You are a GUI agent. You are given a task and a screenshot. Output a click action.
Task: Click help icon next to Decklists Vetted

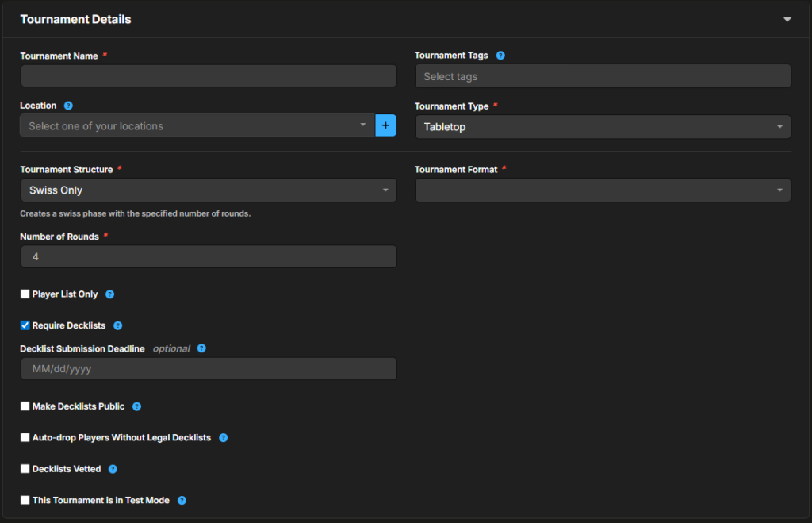tap(113, 469)
